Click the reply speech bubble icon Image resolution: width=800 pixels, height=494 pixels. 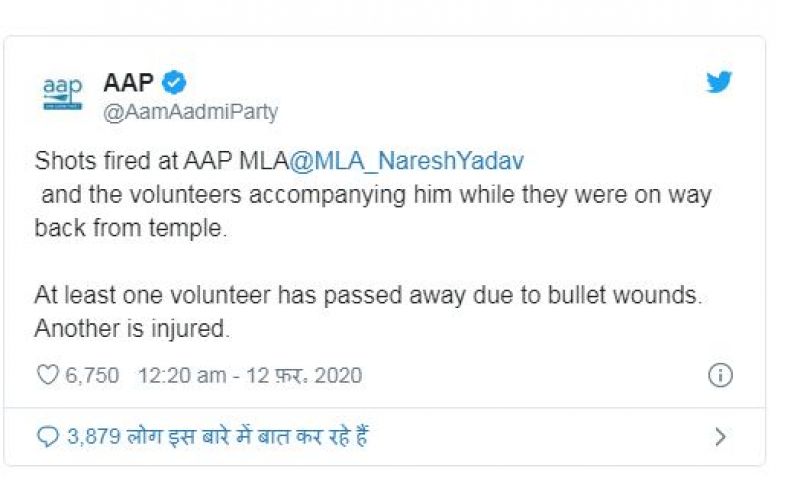[x=47, y=436]
